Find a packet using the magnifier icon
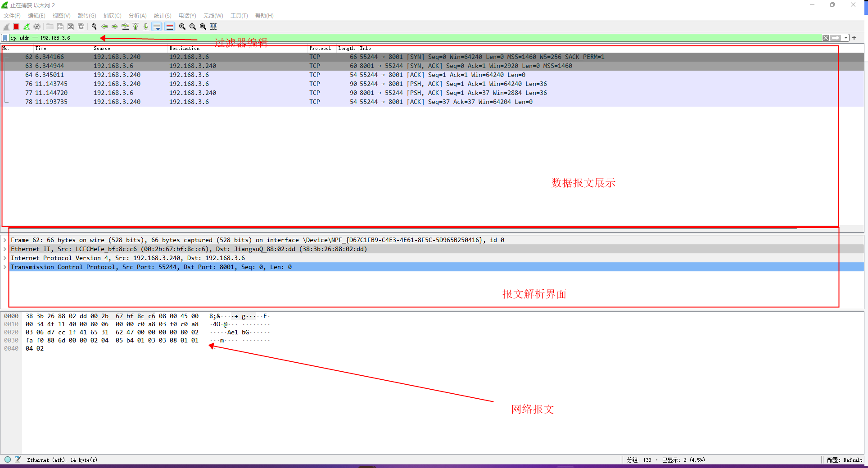 (x=94, y=27)
